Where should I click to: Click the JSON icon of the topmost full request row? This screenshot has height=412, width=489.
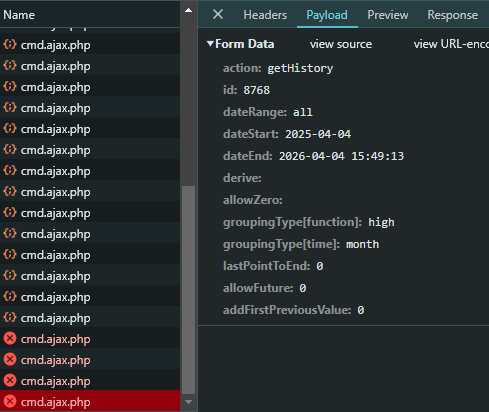click(x=10, y=44)
